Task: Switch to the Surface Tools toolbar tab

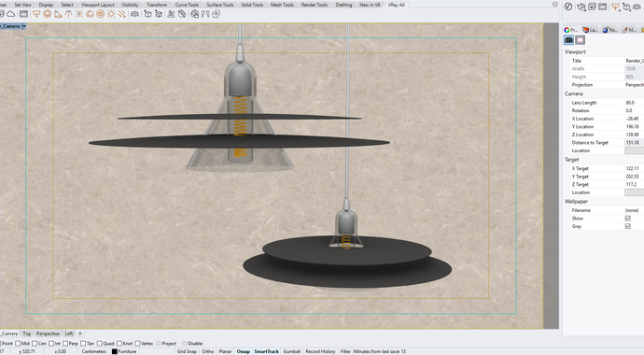Action: point(220,5)
